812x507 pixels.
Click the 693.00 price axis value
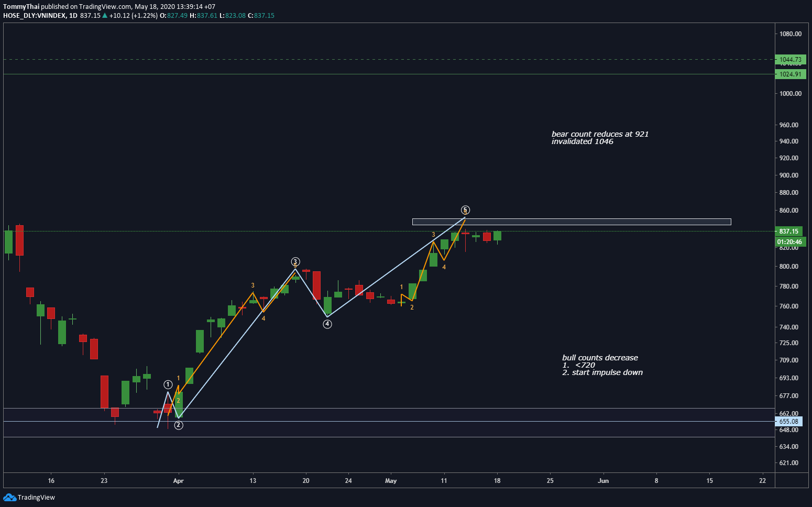[789, 378]
